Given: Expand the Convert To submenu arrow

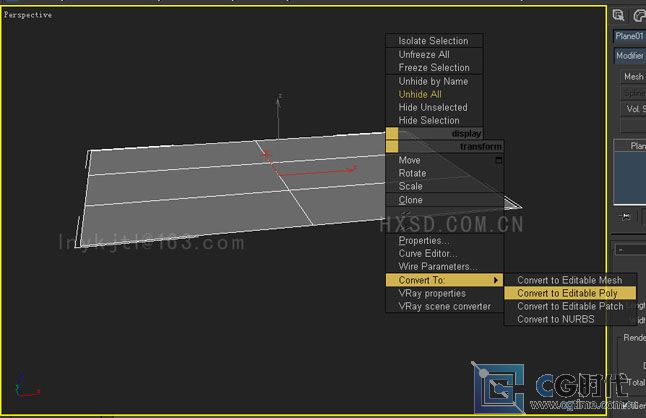Looking at the screenshot, I should tap(496, 280).
